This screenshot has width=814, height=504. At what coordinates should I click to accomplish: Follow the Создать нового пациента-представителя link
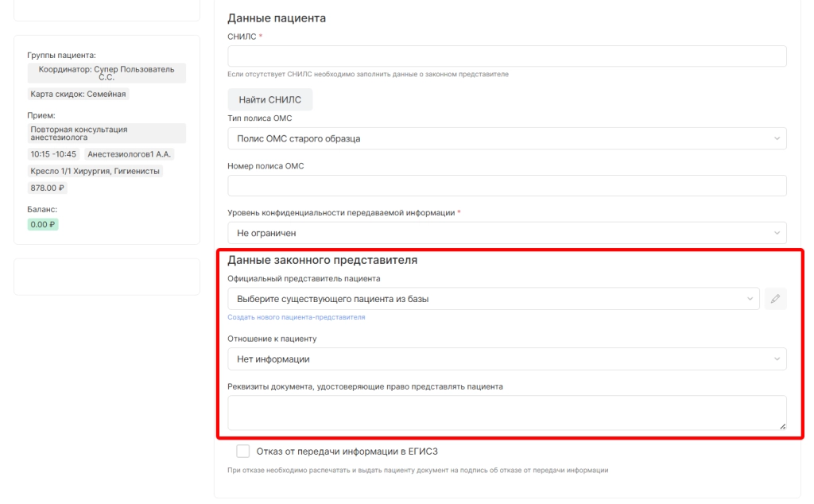[296, 317]
